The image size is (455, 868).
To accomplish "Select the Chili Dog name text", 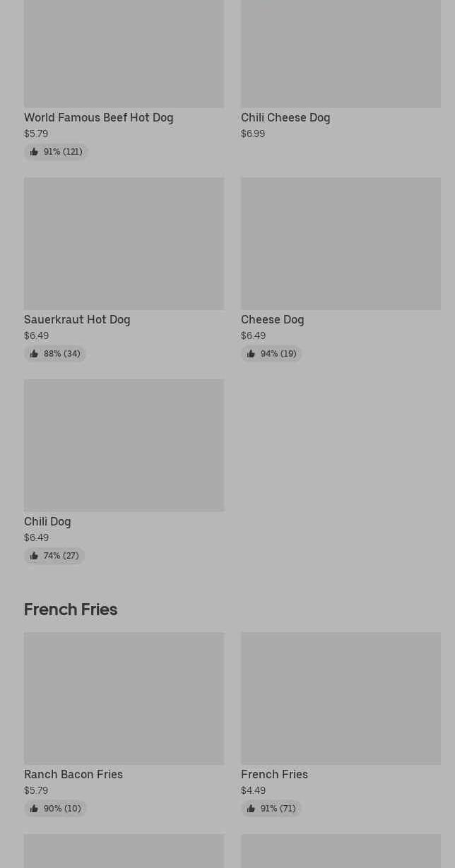I will 47,521.
